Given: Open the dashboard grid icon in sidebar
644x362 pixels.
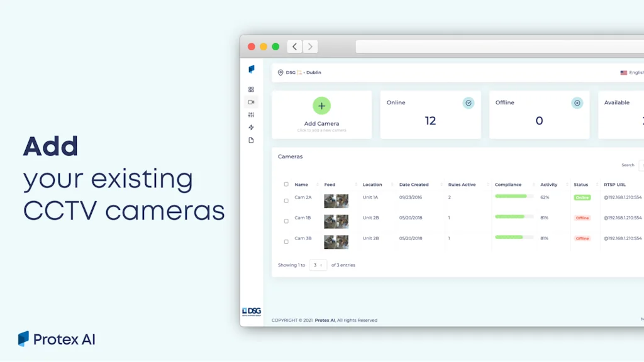Looking at the screenshot, I should [x=251, y=89].
